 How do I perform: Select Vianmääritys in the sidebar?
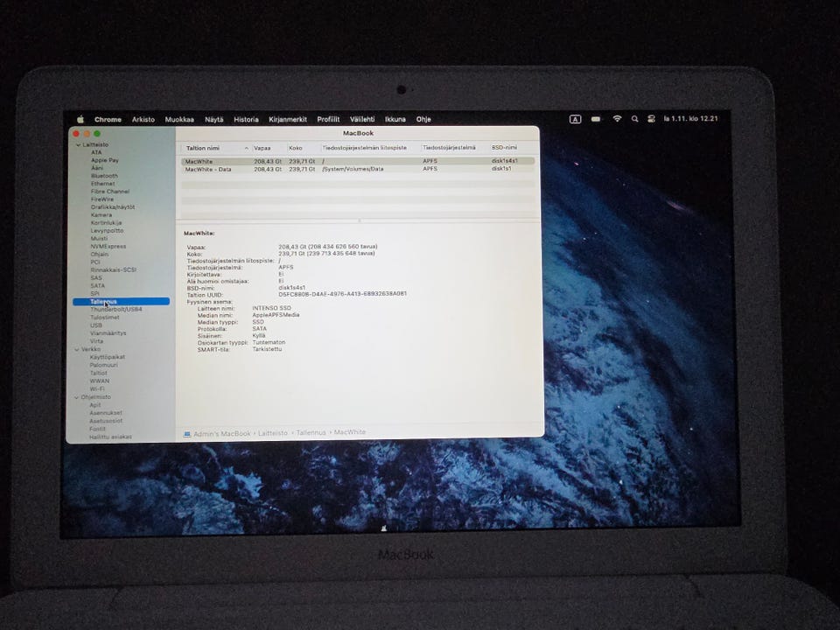point(108,333)
